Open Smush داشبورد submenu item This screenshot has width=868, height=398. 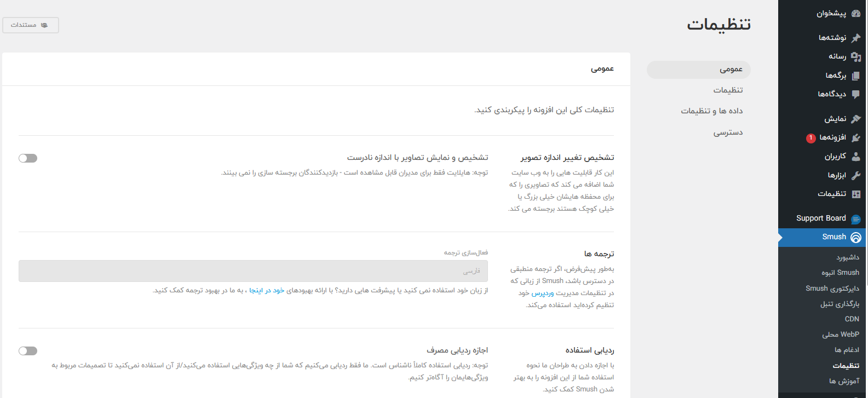847,257
